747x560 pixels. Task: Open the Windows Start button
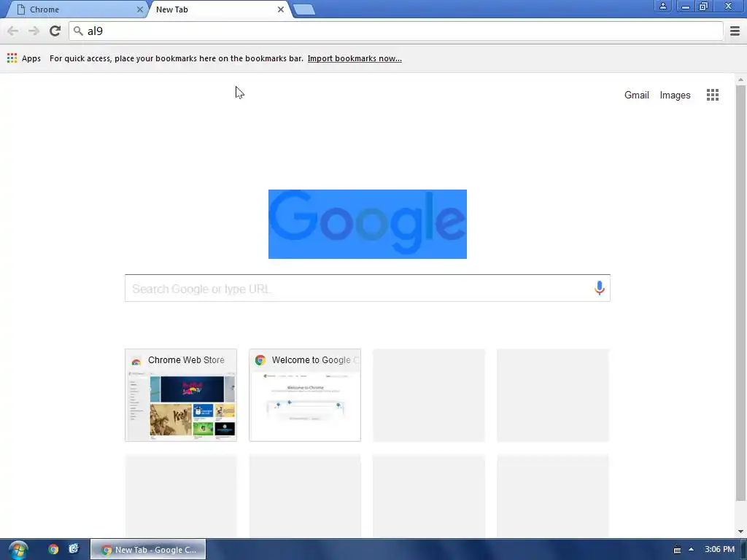(x=18, y=550)
